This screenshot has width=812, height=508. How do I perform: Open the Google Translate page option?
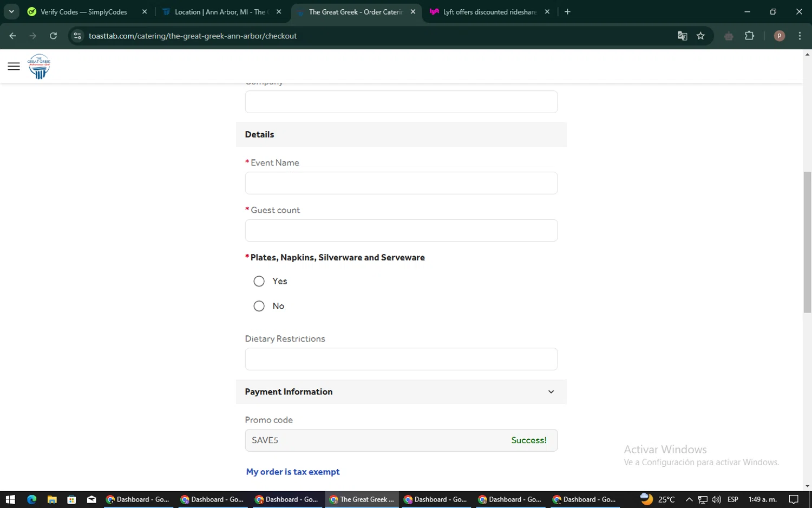682,36
